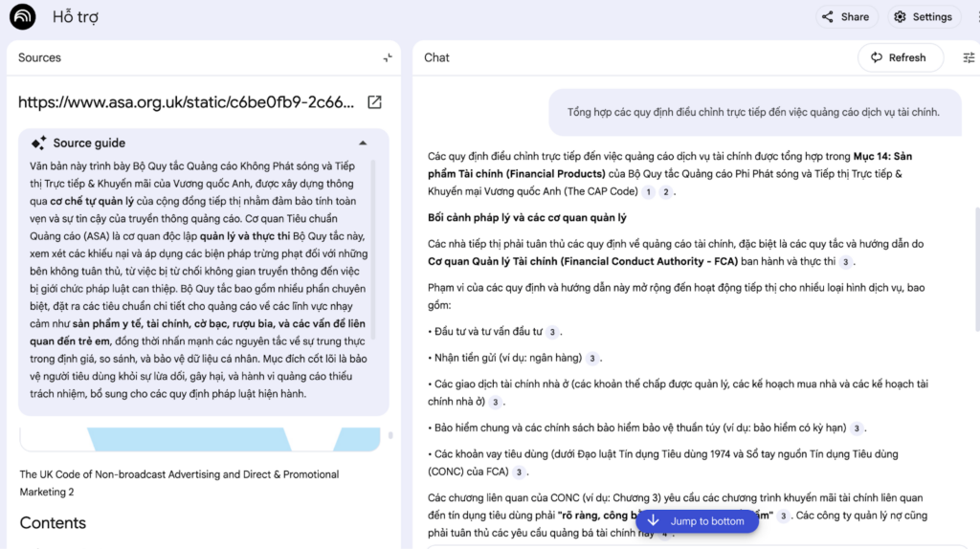
Task: Share the Hỗ trợ notebook
Action: click(x=843, y=16)
